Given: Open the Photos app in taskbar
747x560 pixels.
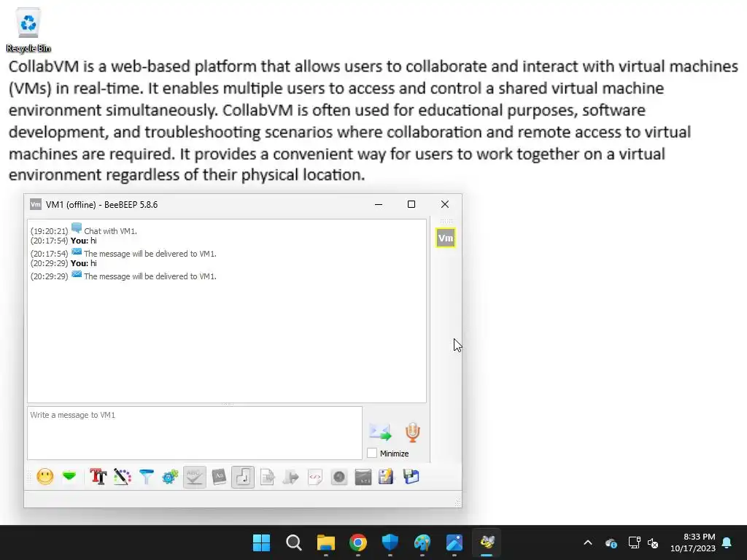Looking at the screenshot, I should (454, 542).
